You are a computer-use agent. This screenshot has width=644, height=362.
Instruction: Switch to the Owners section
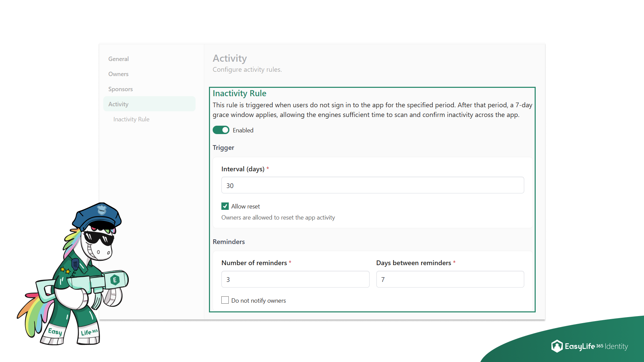coord(118,74)
